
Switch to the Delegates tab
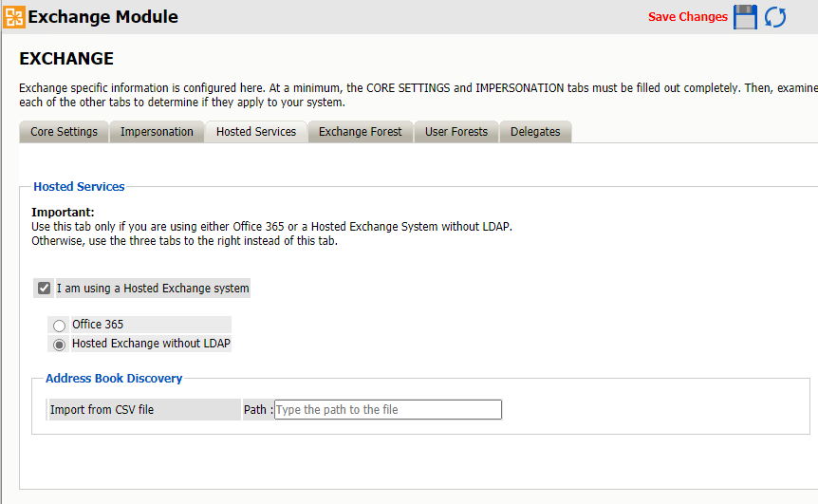[x=535, y=132]
